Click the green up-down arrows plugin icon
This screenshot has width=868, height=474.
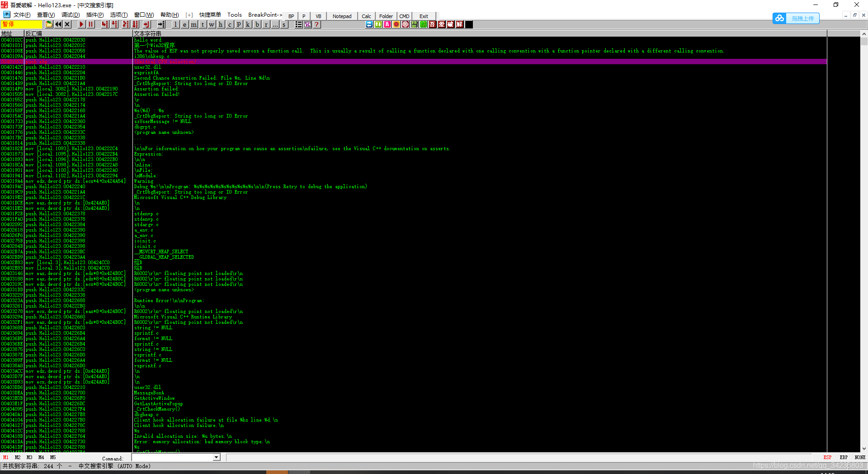(x=378, y=24)
